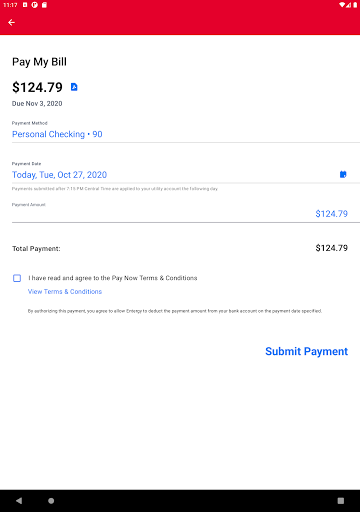Tap the Android recent apps square

coord(341,500)
